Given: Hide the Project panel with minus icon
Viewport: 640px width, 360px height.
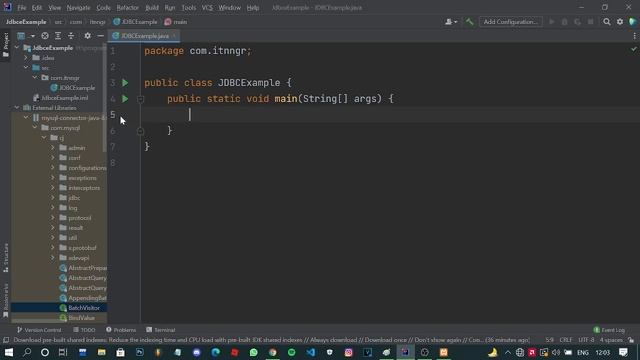Looking at the screenshot, I should coord(100,36).
